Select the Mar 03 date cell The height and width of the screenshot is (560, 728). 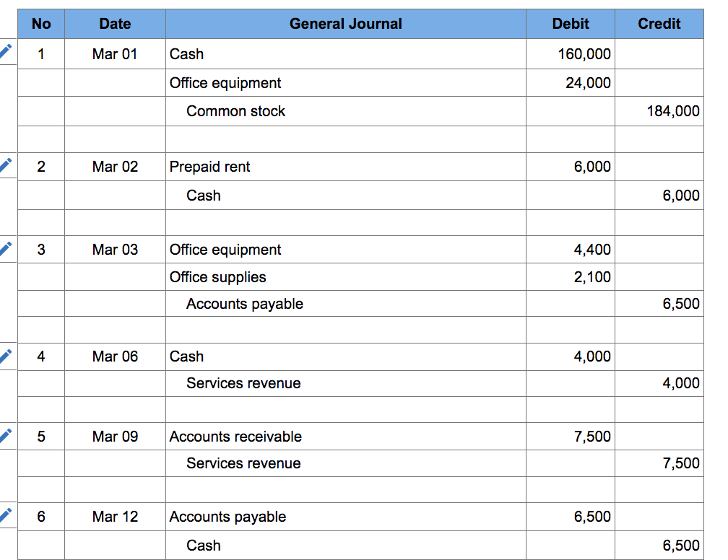(115, 250)
